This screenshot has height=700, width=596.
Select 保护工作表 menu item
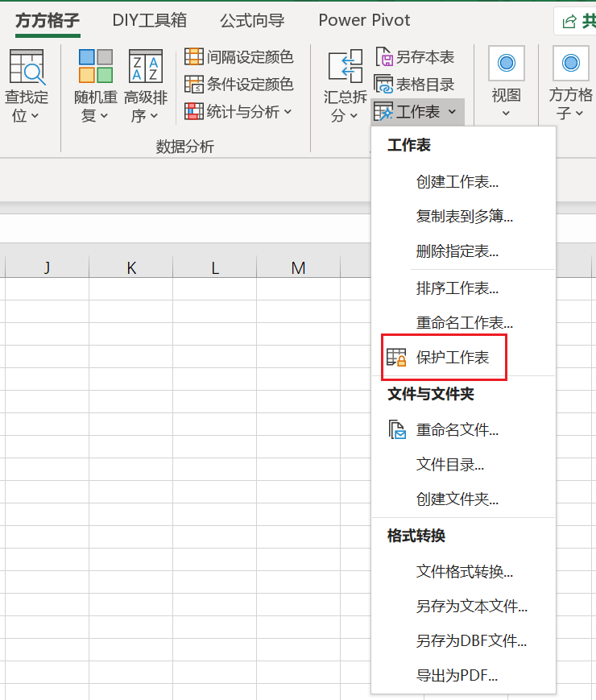[463, 357]
